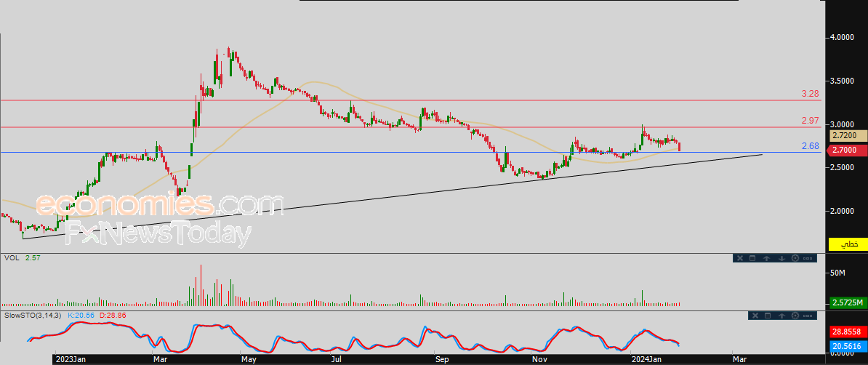Select the VOL indicator label
The width and height of the screenshot is (868, 365).
[x=11, y=257]
